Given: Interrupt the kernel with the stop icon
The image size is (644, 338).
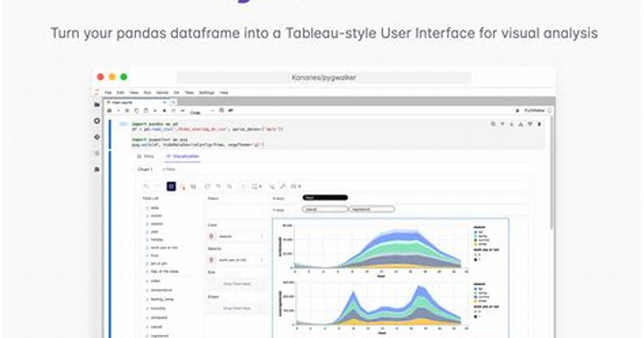Looking at the screenshot, I should click(x=164, y=110).
